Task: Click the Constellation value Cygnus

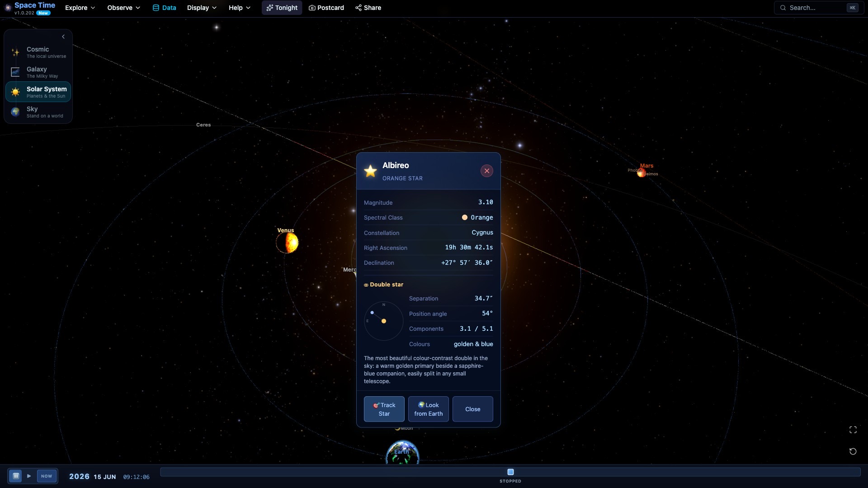Action: pyautogui.click(x=482, y=232)
